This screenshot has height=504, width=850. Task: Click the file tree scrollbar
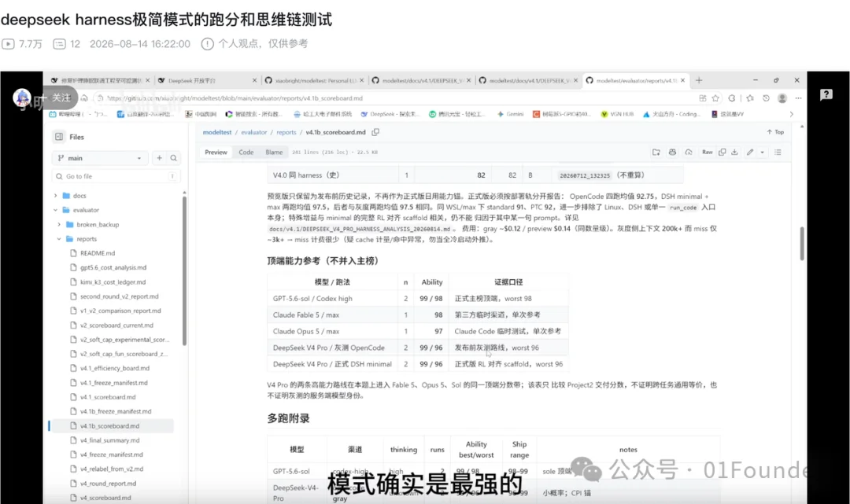tap(184, 270)
